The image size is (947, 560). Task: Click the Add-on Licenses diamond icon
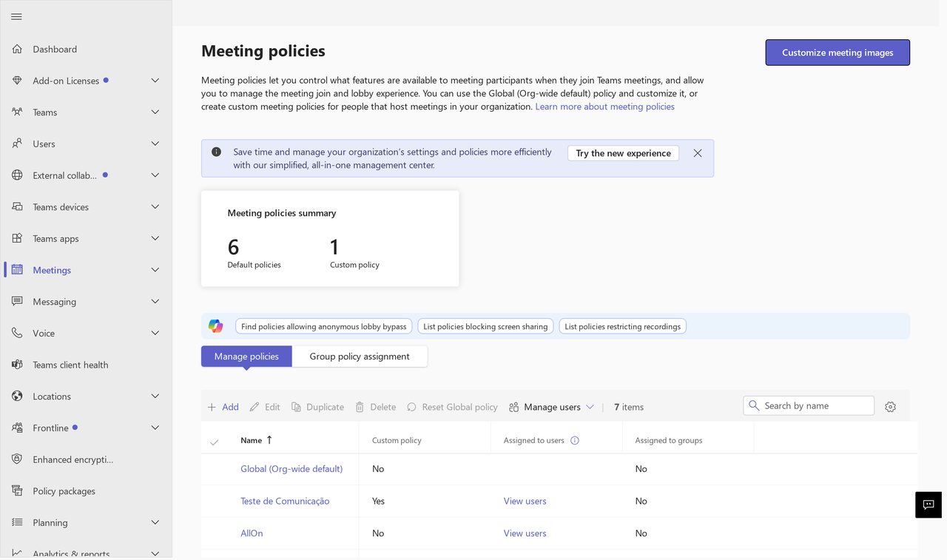(17, 81)
